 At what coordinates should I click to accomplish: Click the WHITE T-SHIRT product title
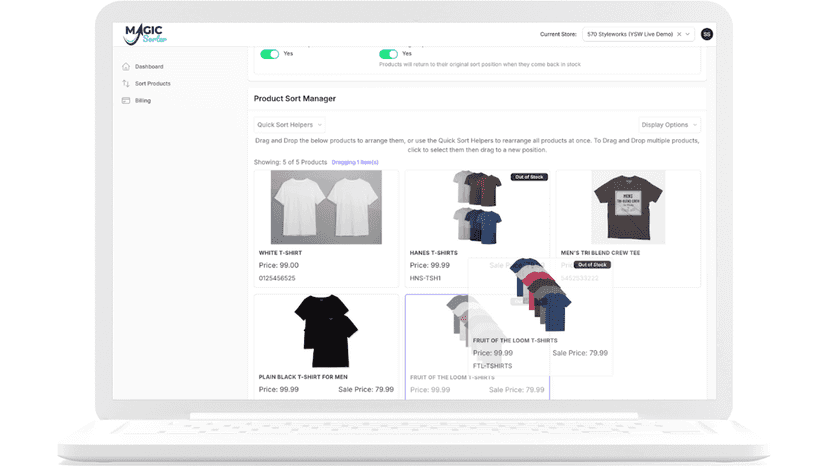click(x=280, y=253)
